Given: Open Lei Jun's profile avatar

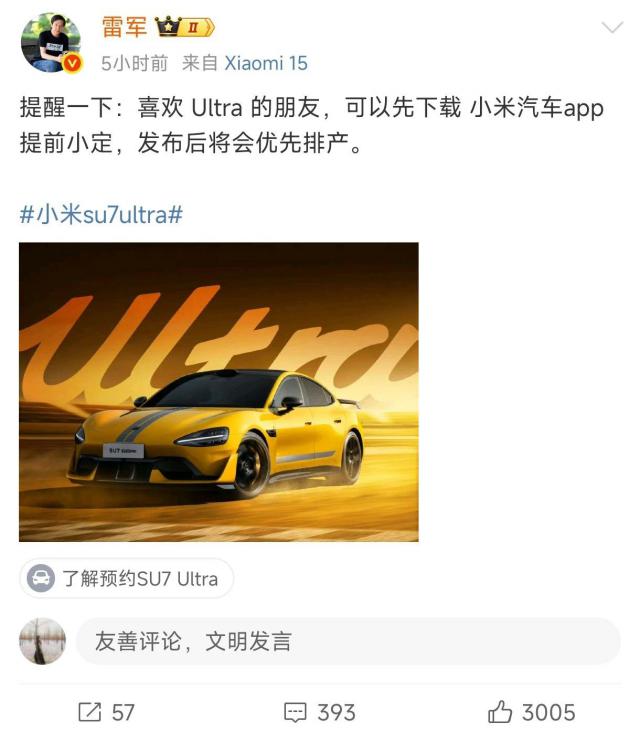Looking at the screenshot, I should click(51, 43).
